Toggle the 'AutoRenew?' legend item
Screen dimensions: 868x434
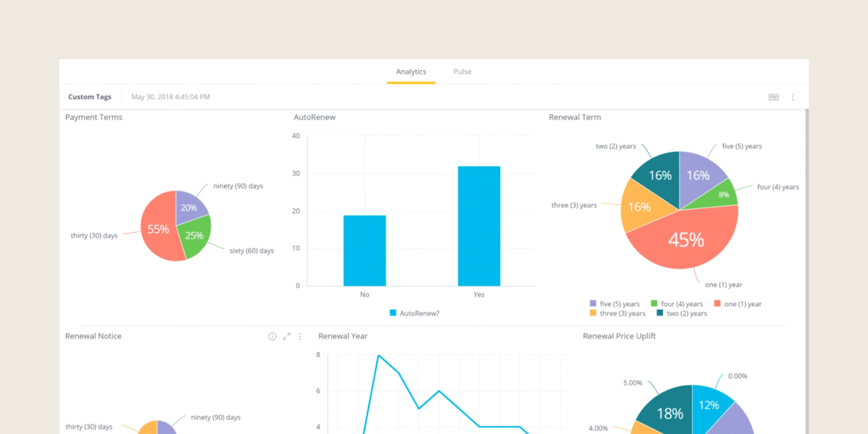[x=414, y=313]
